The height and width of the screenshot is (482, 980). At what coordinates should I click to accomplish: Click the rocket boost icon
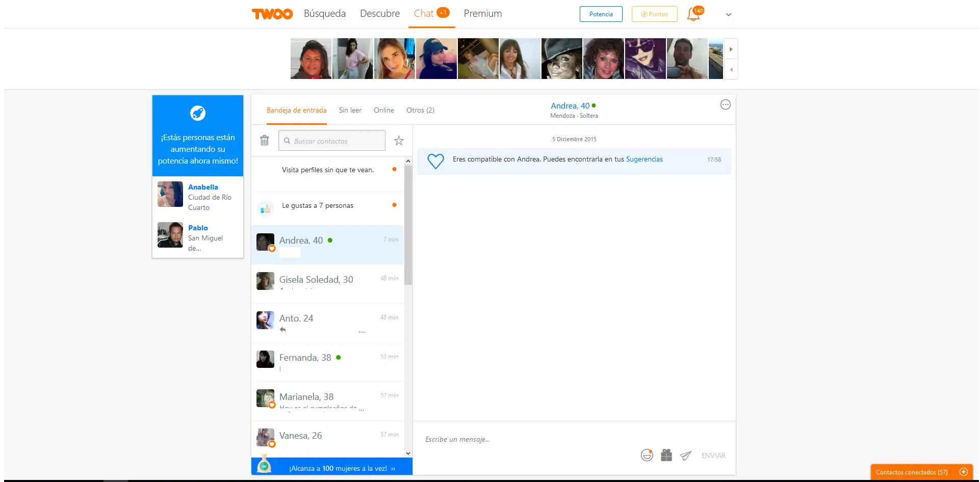(x=198, y=113)
